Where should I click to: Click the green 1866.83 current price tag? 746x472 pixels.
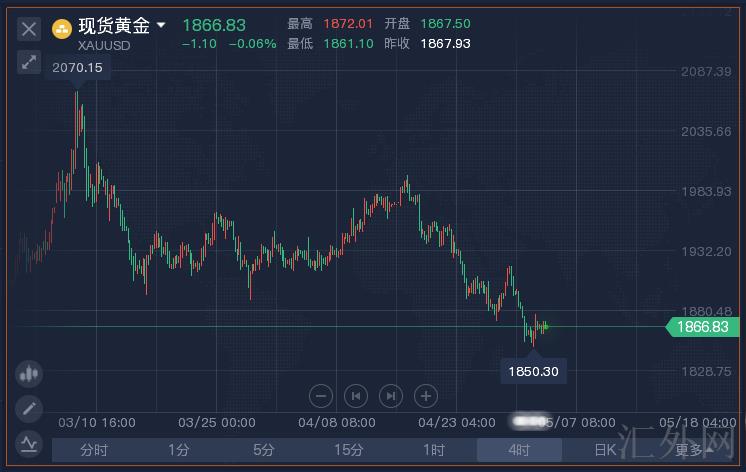pos(701,327)
